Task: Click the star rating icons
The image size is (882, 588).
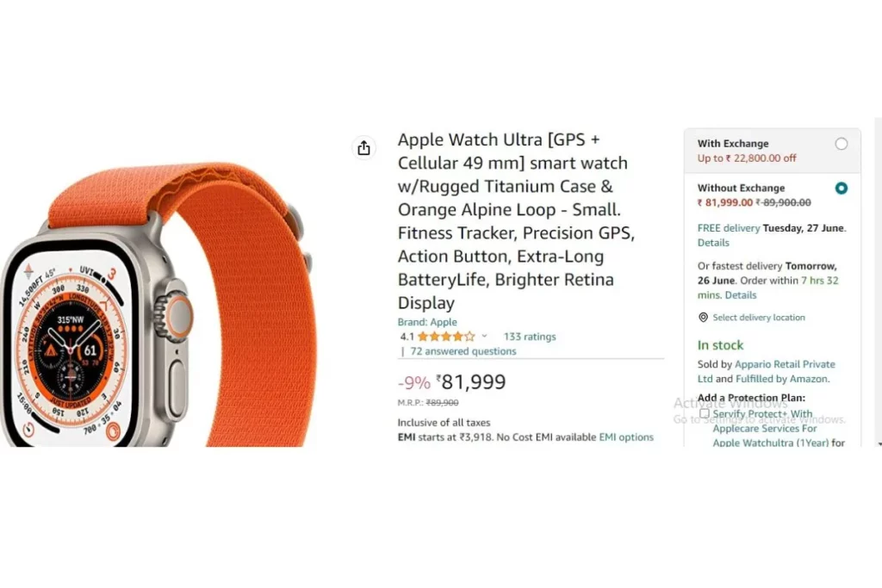Action: coord(446,337)
